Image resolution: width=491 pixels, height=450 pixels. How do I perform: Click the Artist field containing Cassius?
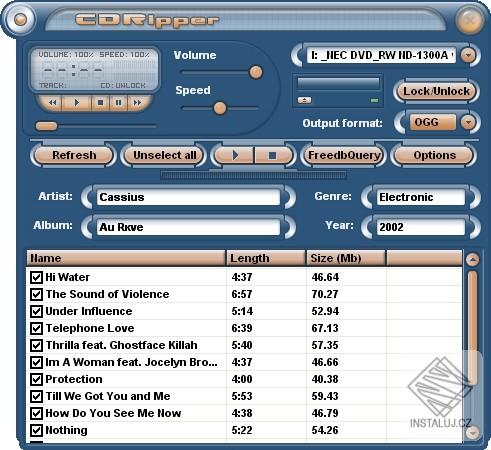tap(188, 197)
